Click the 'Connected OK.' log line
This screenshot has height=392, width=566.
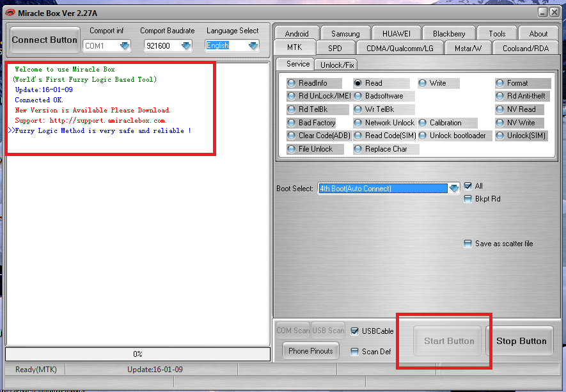(x=39, y=100)
